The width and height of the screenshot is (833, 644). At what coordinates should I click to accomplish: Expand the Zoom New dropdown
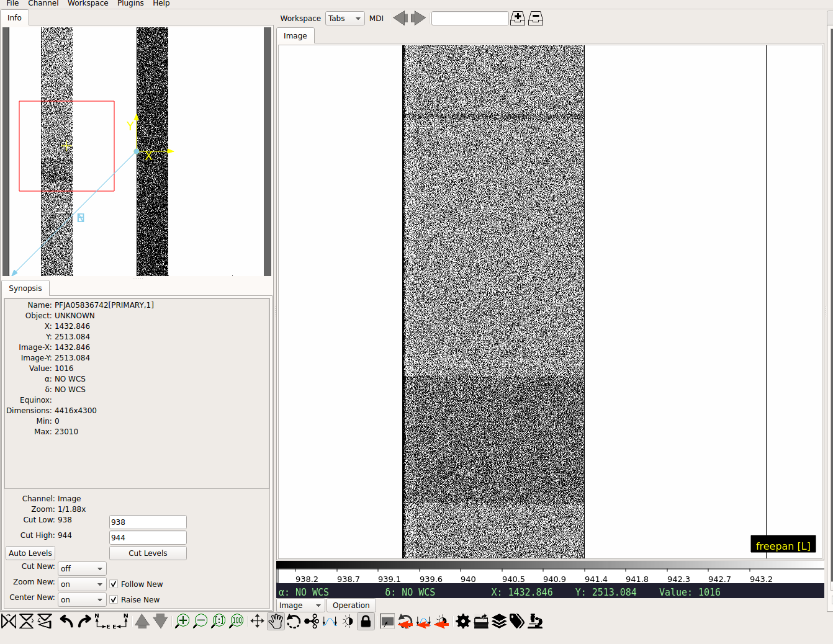tap(82, 584)
